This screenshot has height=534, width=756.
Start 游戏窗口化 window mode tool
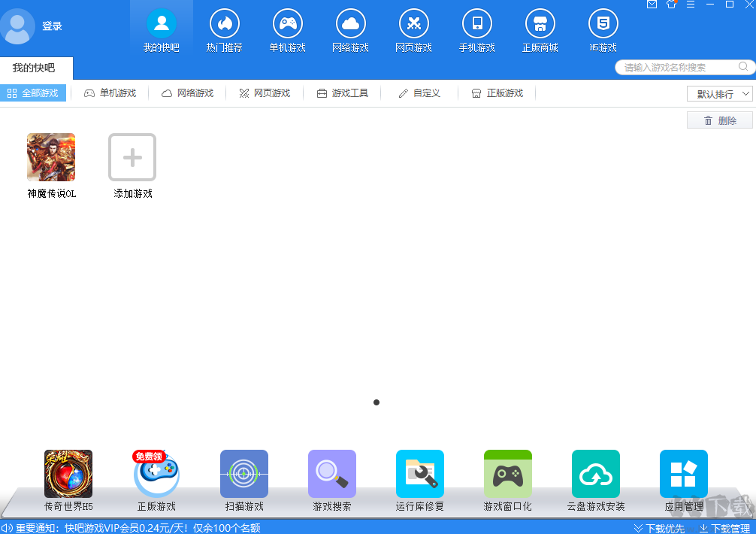508,474
